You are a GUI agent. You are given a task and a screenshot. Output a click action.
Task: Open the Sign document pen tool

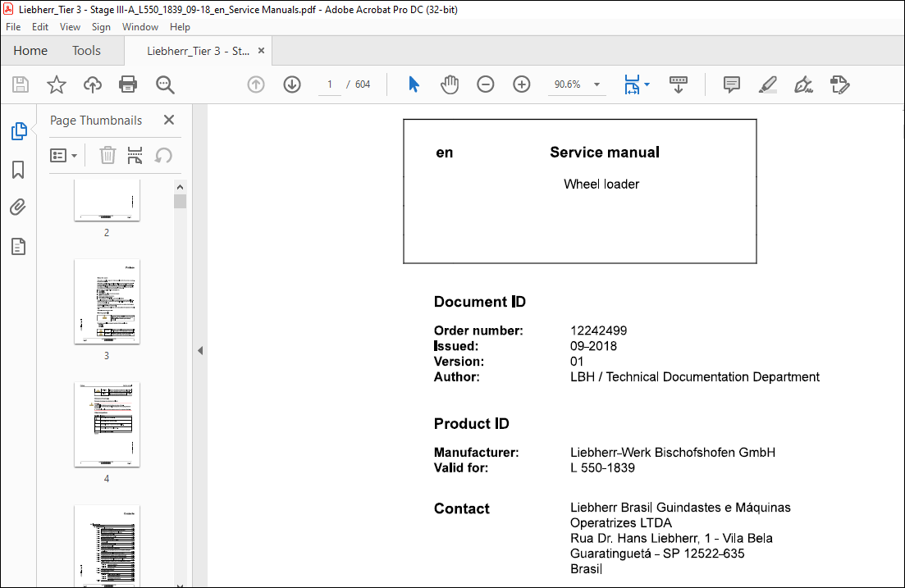point(803,84)
